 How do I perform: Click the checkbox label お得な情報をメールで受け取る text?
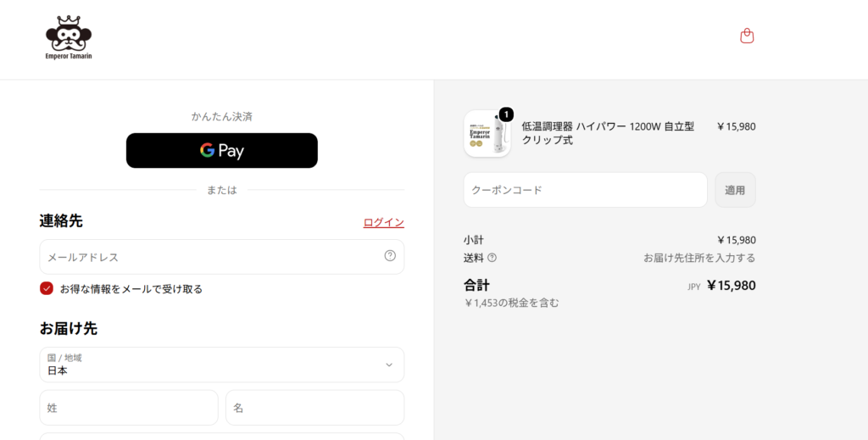[131, 289]
